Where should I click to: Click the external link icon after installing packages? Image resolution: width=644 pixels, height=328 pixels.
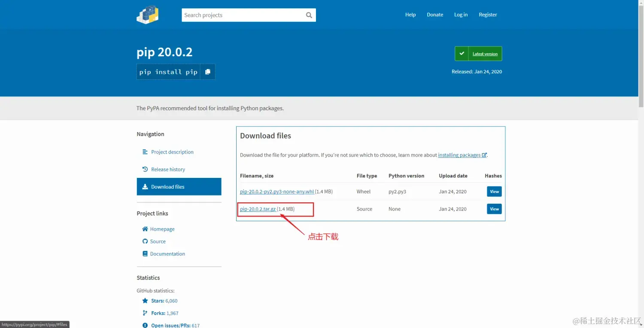[x=484, y=155]
